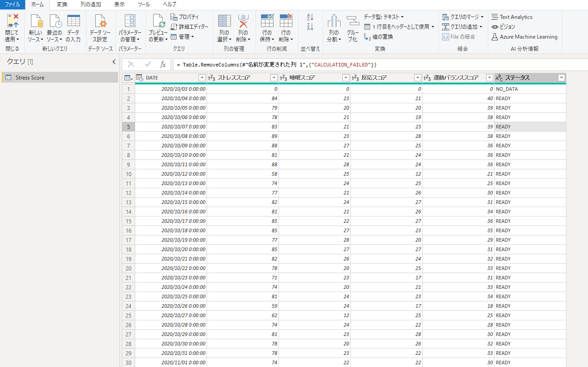Switch to the 変換 (Transform) tab
Screen dimensions: 588x367
click(62, 4)
